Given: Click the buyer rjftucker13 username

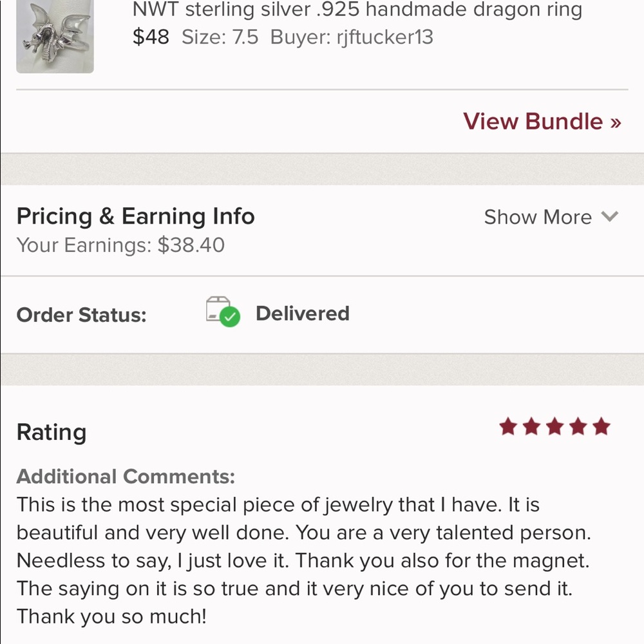Looking at the screenshot, I should click(x=384, y=38).
